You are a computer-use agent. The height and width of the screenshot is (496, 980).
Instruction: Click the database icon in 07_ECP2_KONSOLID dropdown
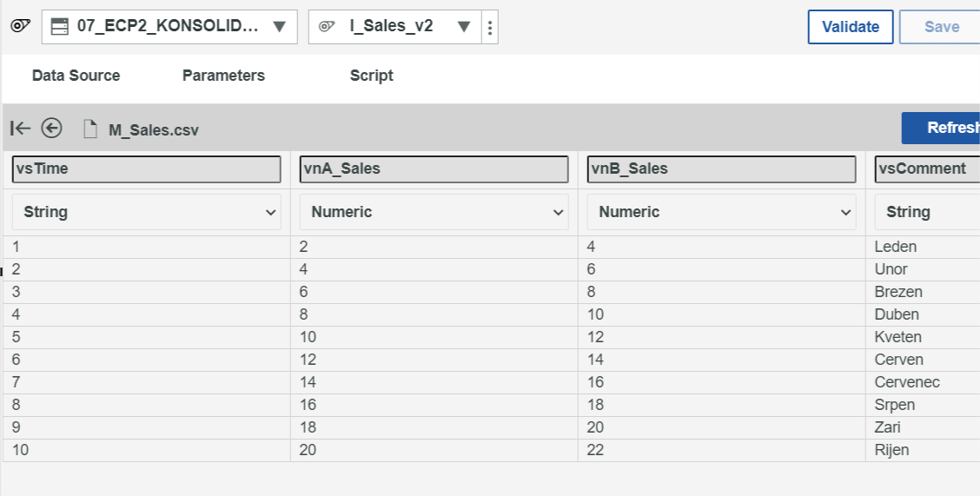coord(59,26)
